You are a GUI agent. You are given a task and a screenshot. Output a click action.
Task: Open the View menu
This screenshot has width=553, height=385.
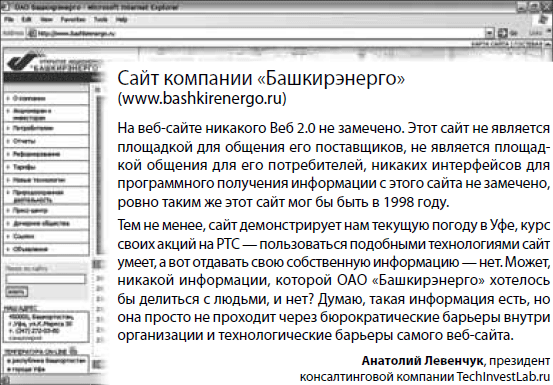pyautogui.click(x=46, y=19)
